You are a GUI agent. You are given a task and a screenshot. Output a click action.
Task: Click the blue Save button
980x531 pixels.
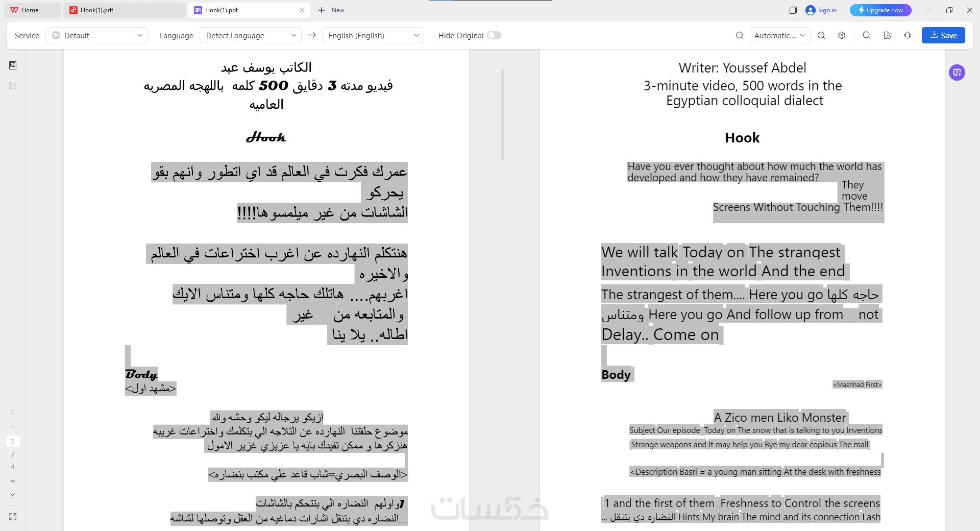point(943,35)
